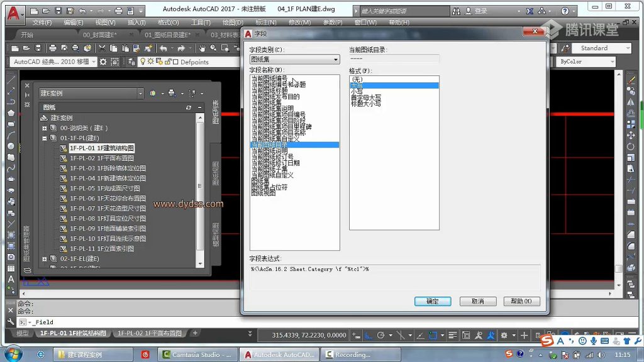Toggle layer freeze sun icon for Defpoints
This screenshot has height=362, width=644.
click(151, 62)
